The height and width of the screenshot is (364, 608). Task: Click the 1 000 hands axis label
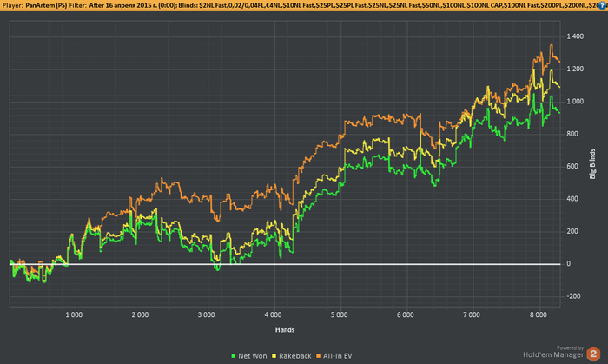pyautogui.click(x=74, y=314)
